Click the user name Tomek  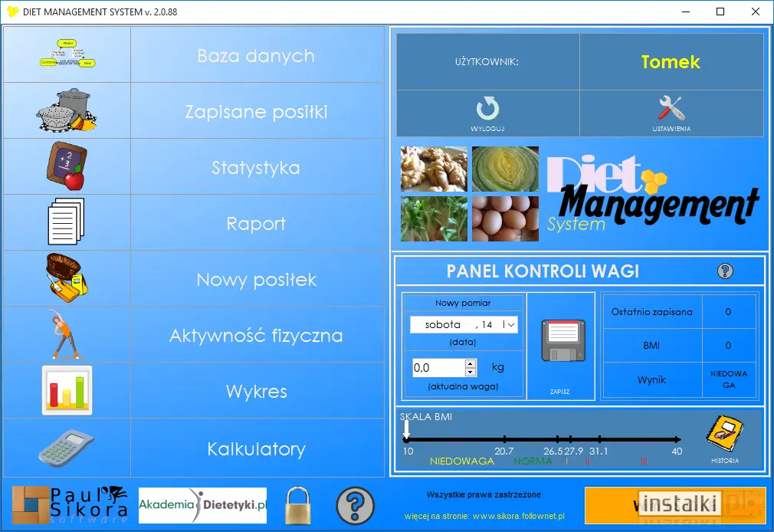(671, 62)
